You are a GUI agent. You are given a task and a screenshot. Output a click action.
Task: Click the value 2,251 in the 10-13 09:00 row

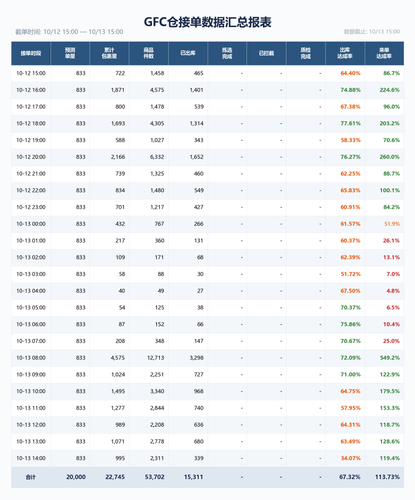[x=157, y=375]
